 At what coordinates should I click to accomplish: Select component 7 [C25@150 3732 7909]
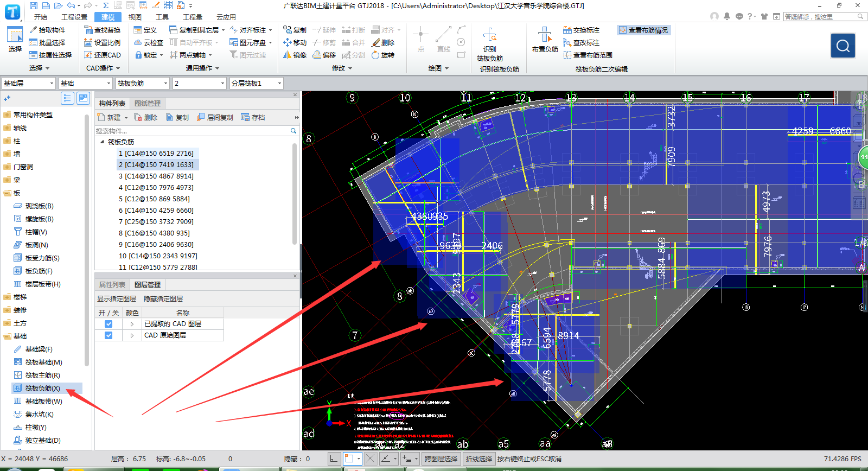(x=156, y=221)
